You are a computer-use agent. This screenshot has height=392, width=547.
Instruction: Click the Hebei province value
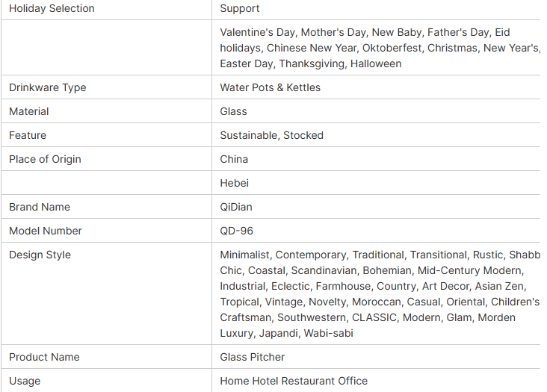tap(235, 183)
